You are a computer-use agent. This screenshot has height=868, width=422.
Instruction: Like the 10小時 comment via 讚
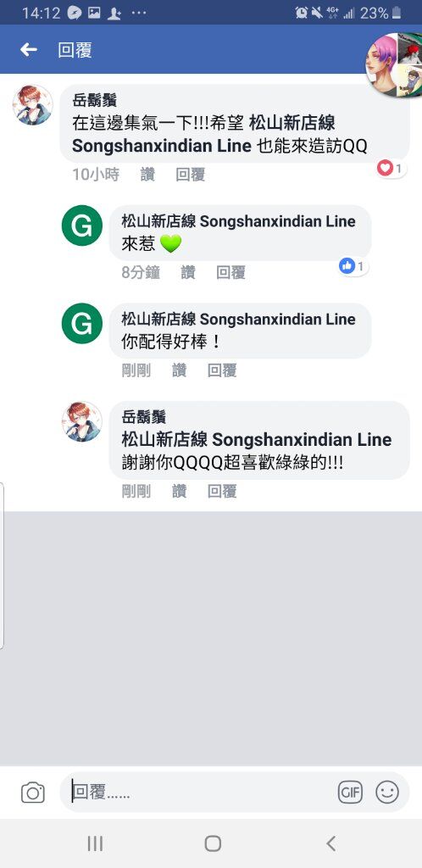point(147,175)
